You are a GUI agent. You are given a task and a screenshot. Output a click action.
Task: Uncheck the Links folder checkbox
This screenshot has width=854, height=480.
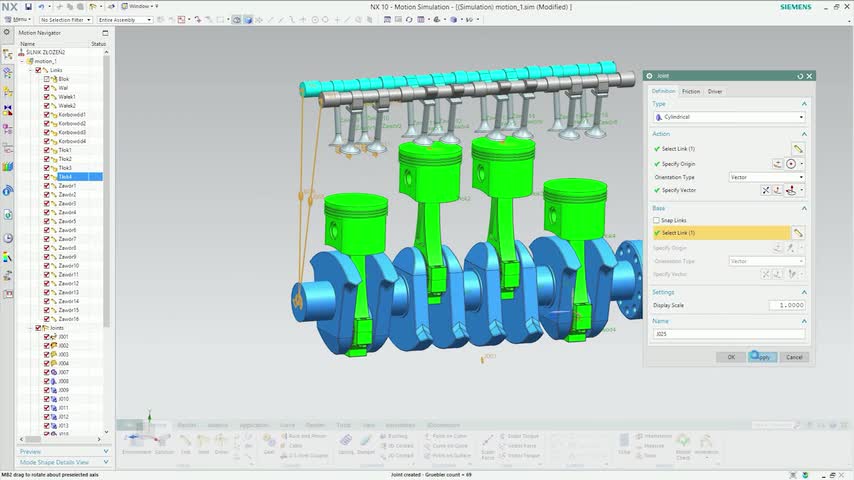pos(38,70)
